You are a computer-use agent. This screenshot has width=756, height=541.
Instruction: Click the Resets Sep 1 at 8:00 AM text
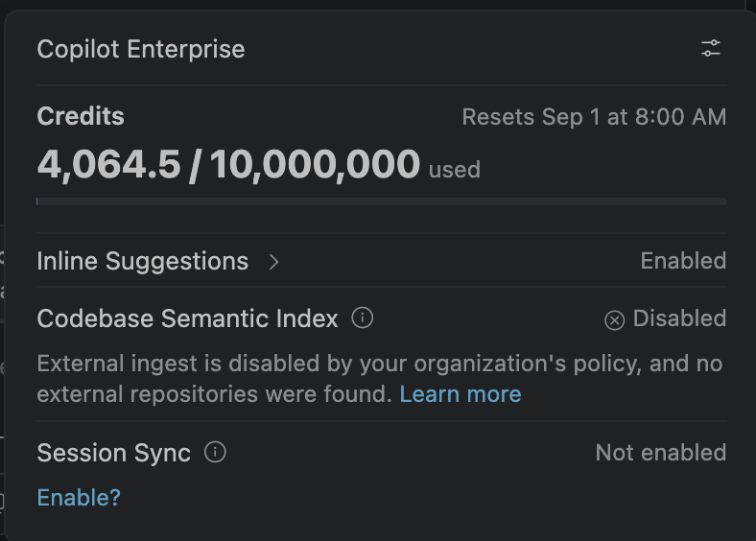coord(594,117)
